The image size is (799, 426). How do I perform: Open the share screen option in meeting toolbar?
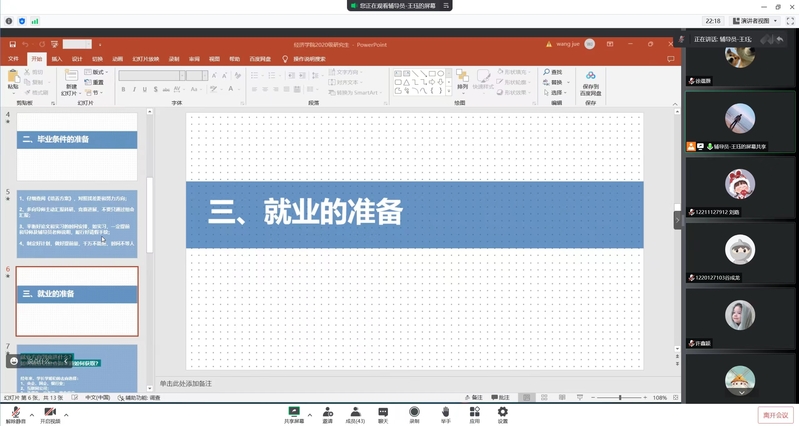[x=294, y=412]
